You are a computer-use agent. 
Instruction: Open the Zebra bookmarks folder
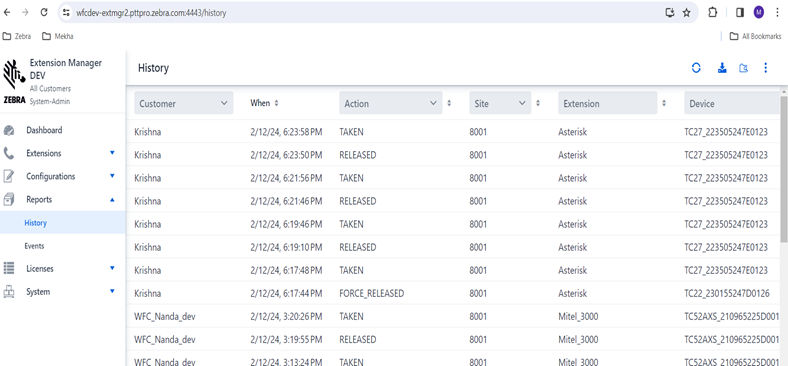point(17,36)
